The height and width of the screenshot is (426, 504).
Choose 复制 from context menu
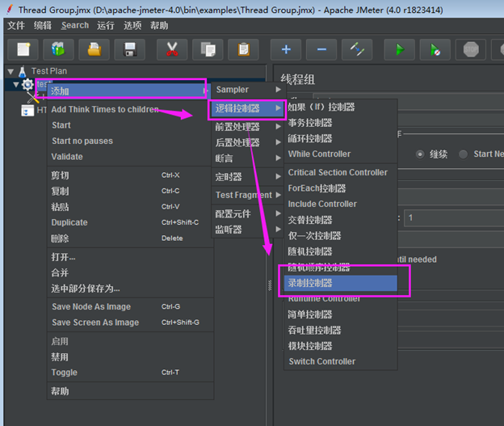[131, 191]
